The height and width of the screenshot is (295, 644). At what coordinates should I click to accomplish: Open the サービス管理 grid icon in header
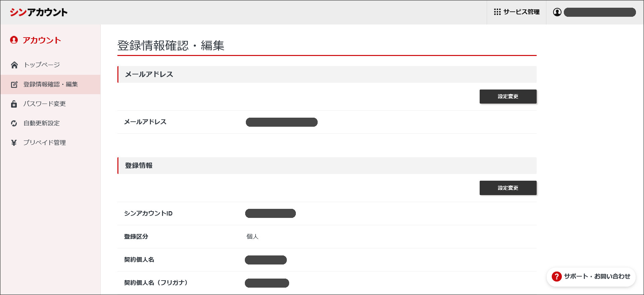pyautogui.click(x=497, y=12)
